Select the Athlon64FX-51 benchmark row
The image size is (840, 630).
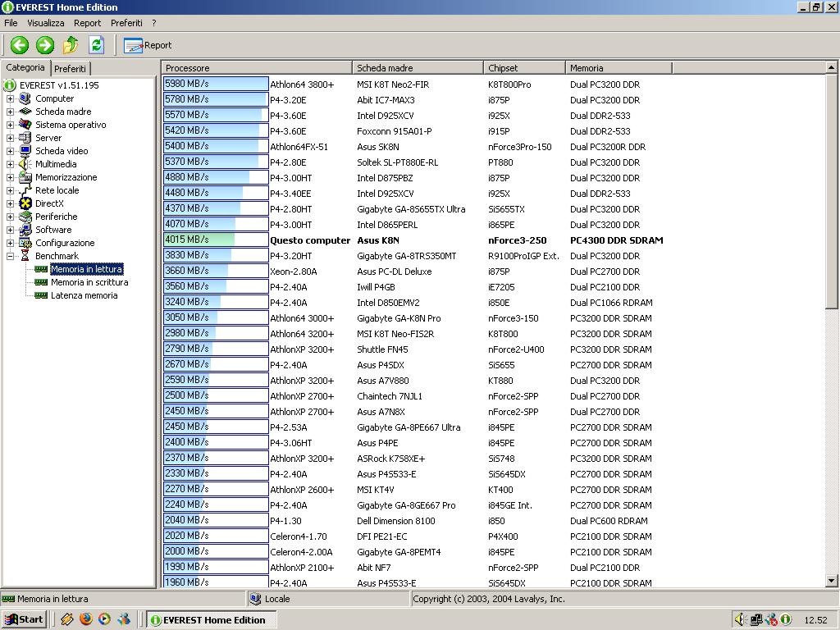click(493, 146)
